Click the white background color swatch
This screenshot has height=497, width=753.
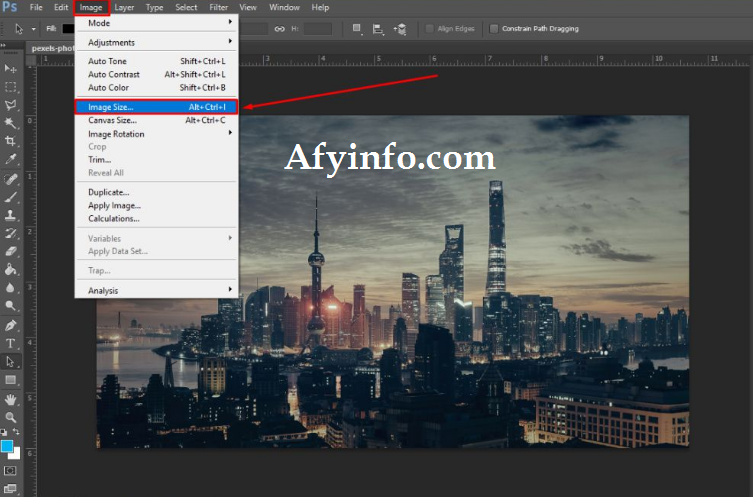click(16, 454)
